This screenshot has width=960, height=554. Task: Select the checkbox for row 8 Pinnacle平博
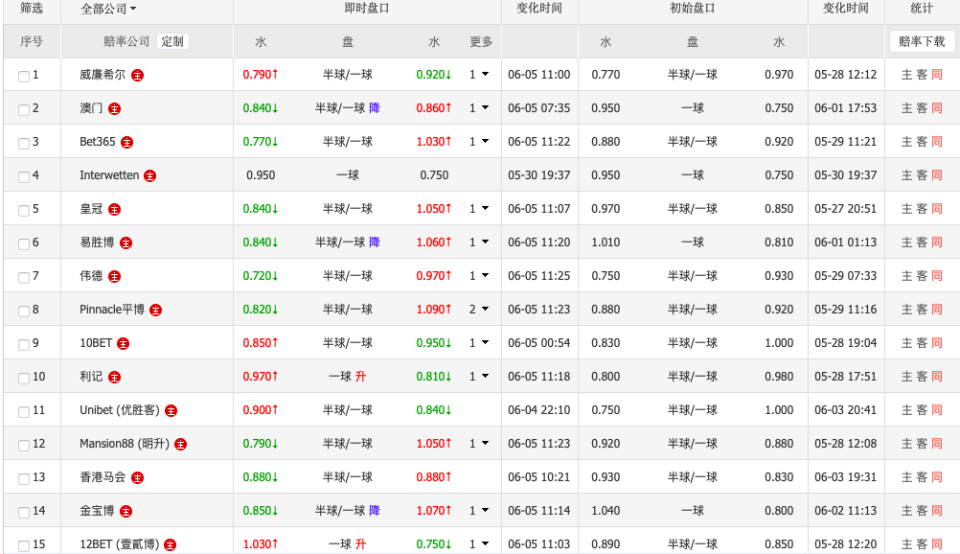(24, 311)
